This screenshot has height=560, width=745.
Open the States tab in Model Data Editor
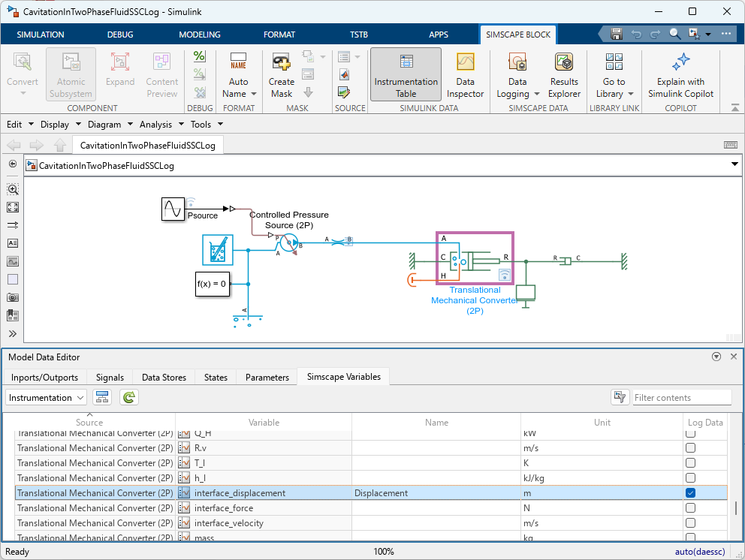(x=216, y=377)
